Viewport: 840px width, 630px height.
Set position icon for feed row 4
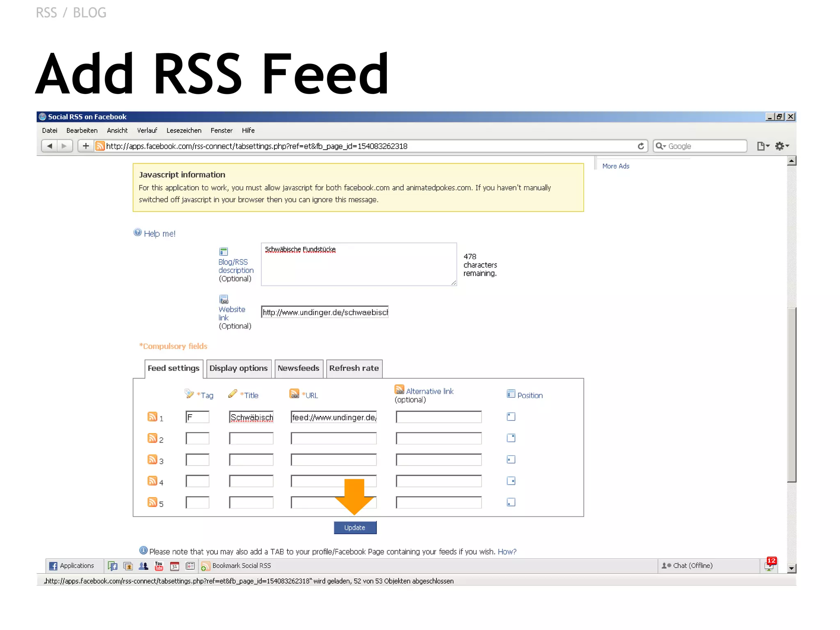click(x=511, y=481)
